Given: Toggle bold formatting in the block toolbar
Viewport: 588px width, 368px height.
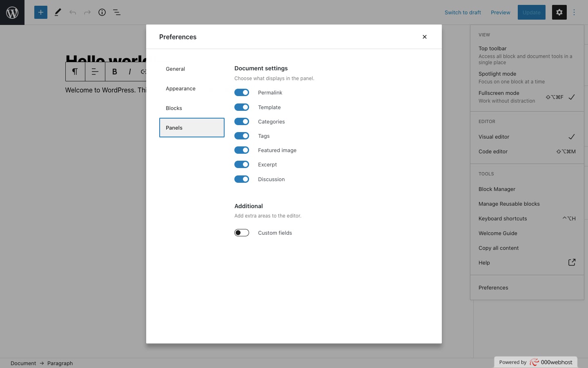Looking at the screenshot, I should pos(114,72).
